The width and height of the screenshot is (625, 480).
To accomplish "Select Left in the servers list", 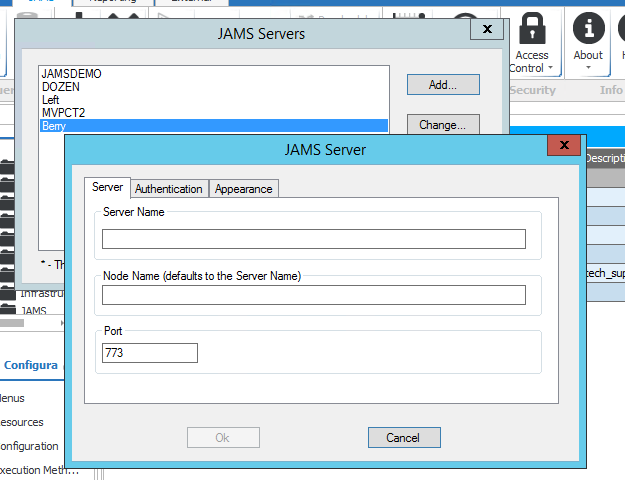I will pos(214,100).
